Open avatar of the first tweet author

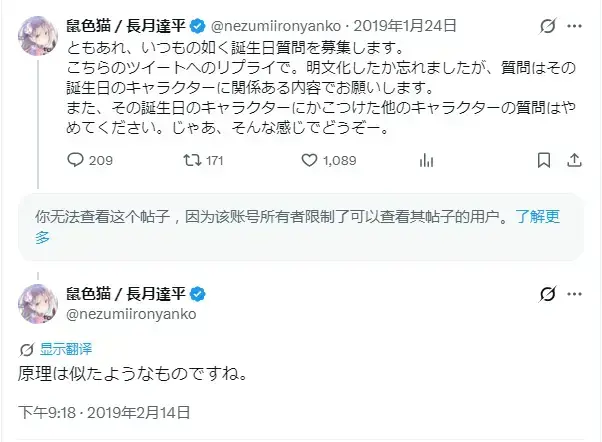38,36
